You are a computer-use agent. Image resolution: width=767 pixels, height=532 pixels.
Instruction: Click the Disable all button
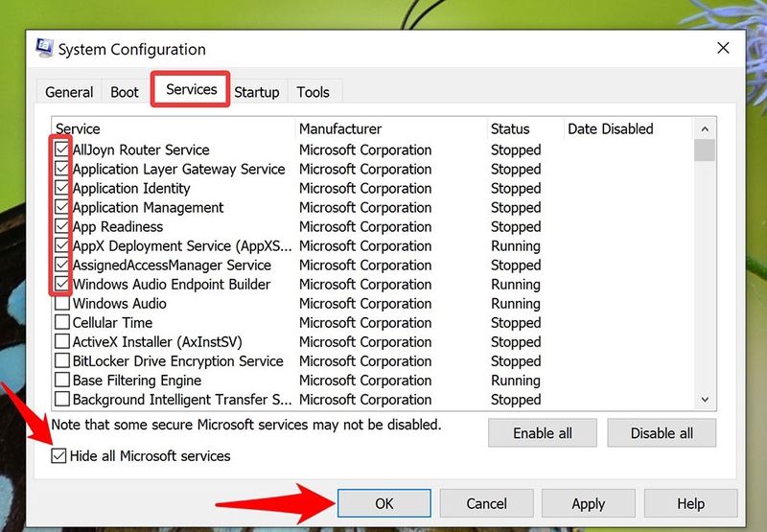click(662, 432)
